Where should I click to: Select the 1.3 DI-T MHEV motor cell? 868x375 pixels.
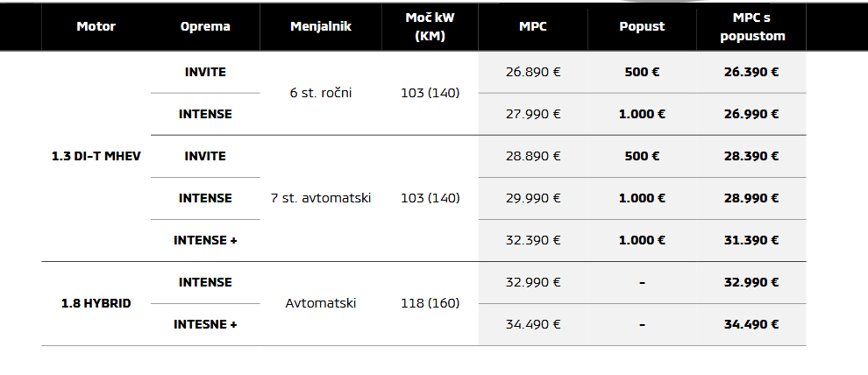(96, 156)
